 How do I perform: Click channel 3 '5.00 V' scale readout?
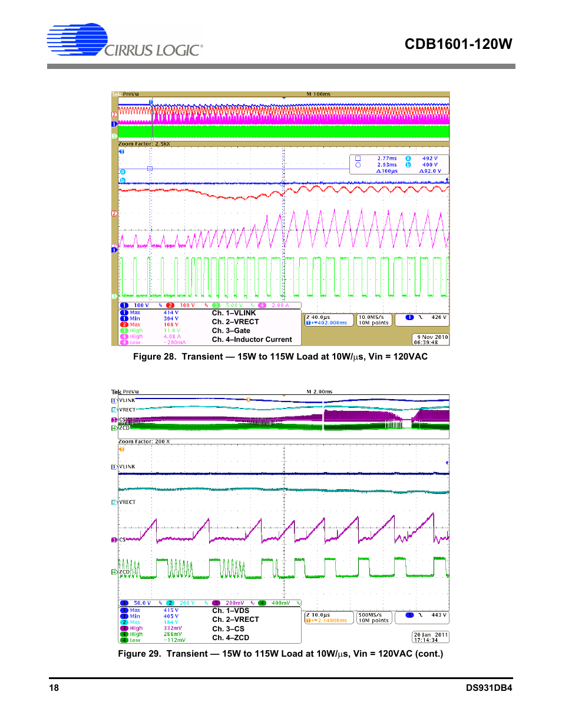click(234, 305)
